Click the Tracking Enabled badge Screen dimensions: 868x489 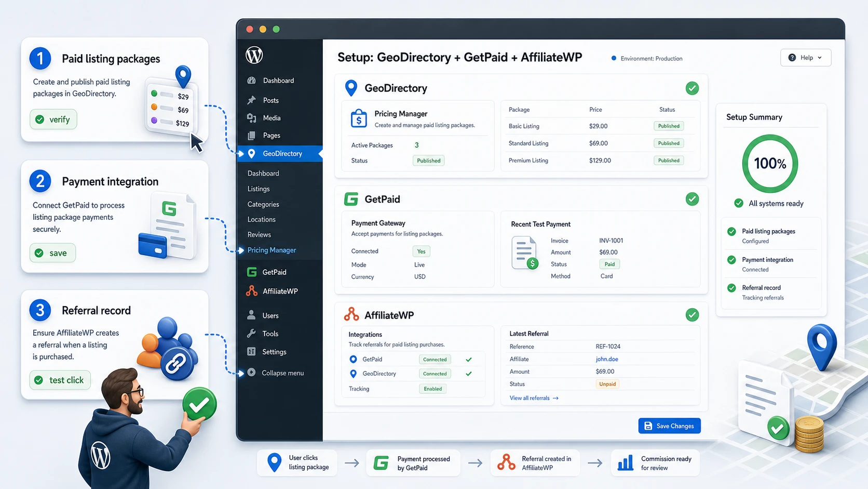(x=433, y=389)
